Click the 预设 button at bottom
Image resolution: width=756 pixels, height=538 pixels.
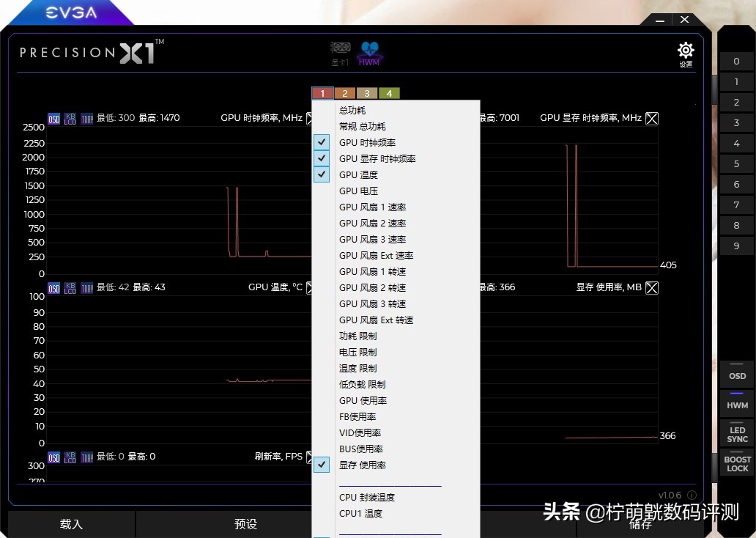pos(245,525)
